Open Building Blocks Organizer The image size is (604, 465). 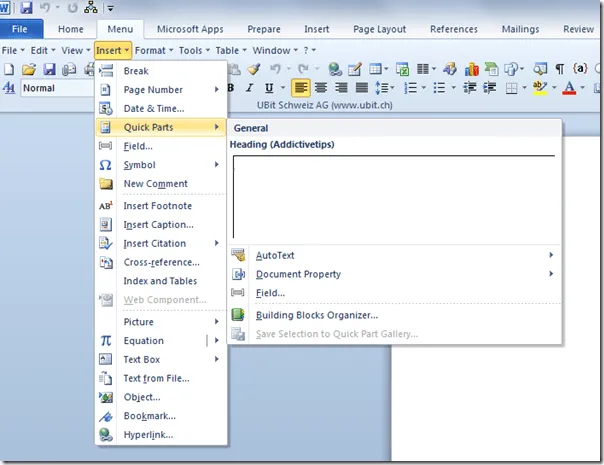pos(394,315)
